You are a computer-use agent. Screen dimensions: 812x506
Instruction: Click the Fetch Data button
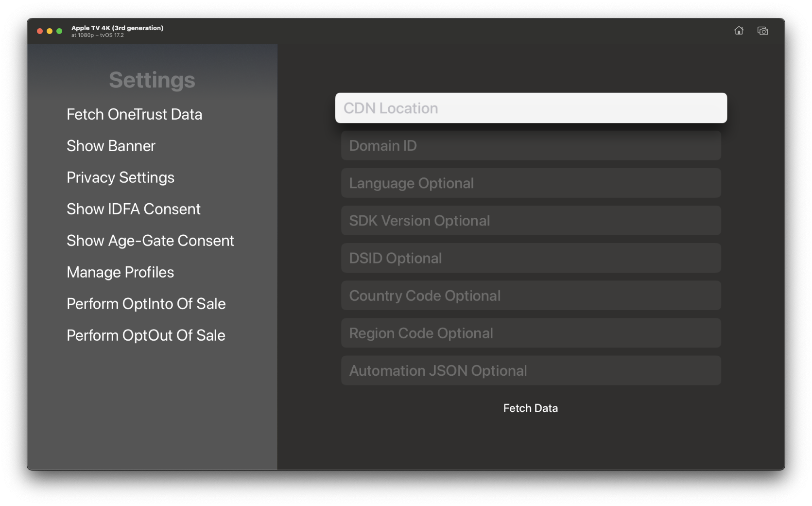(x=531, y=408)
